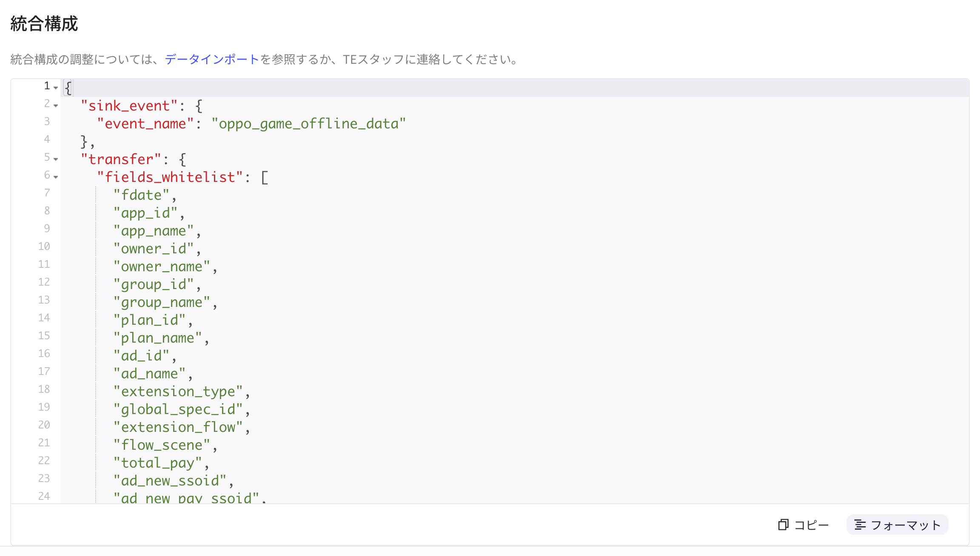Image resolution: width=980 pixels, height=556 pixels.
Task: Click the format lines icon beside フォーマット
Action: point(860,525)
